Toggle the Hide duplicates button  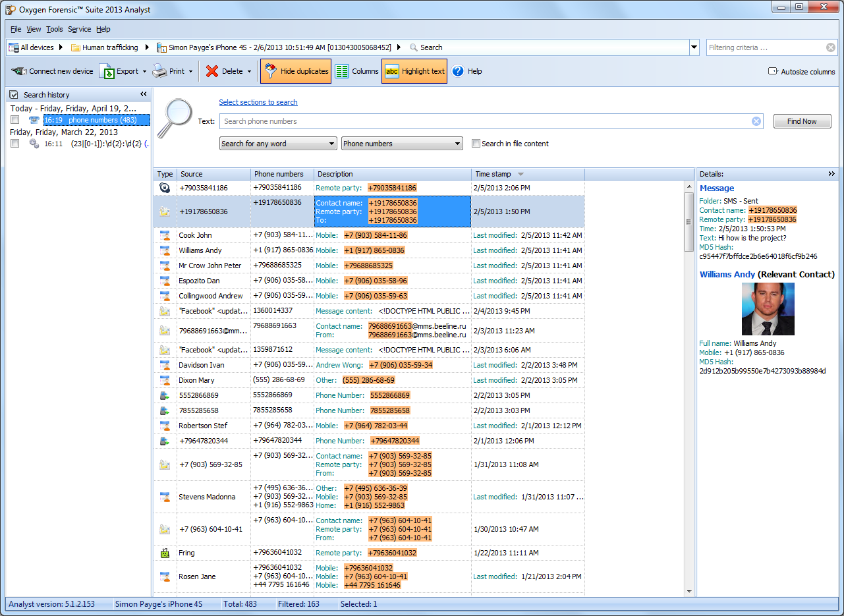(x=295, y=71)
